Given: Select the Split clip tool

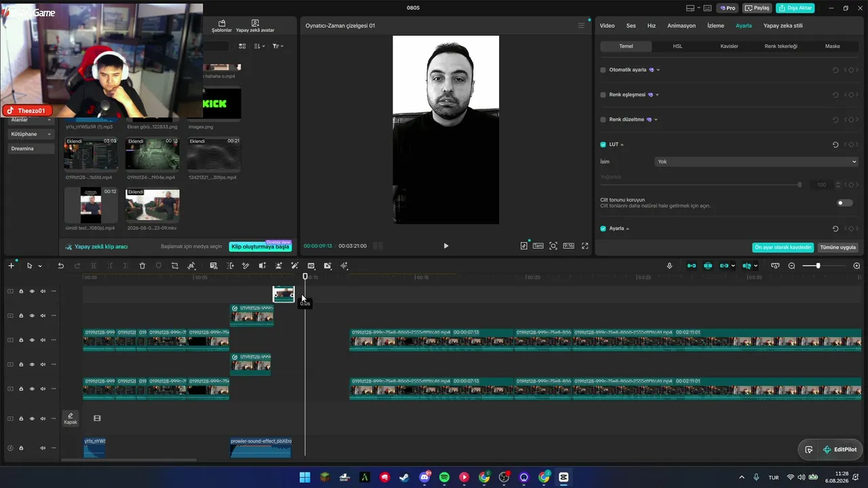Looking at the screenshot, I should tap(94, 266).
